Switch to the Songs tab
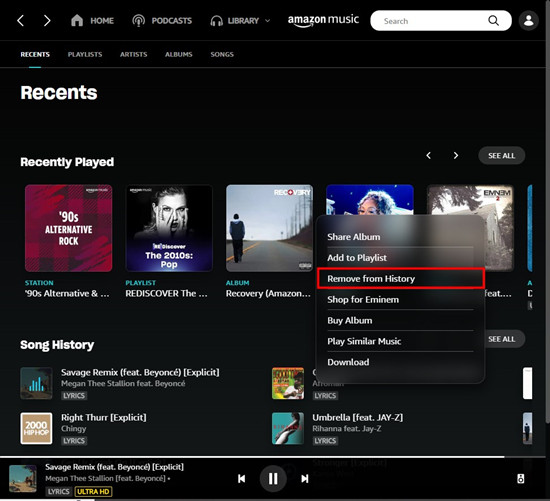550x501 pixels. (222, 54)
